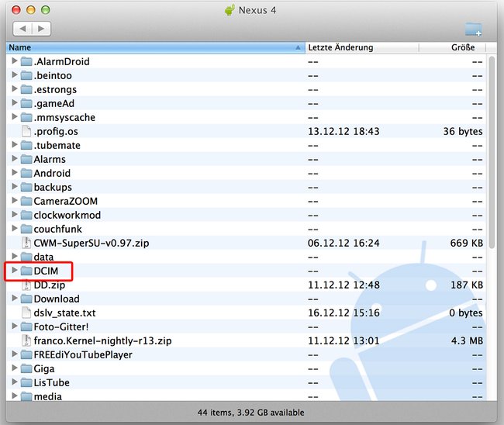Screen dimensions: 504x425
Task: Go back with the left arrow button
Action: tap(22, 29)
